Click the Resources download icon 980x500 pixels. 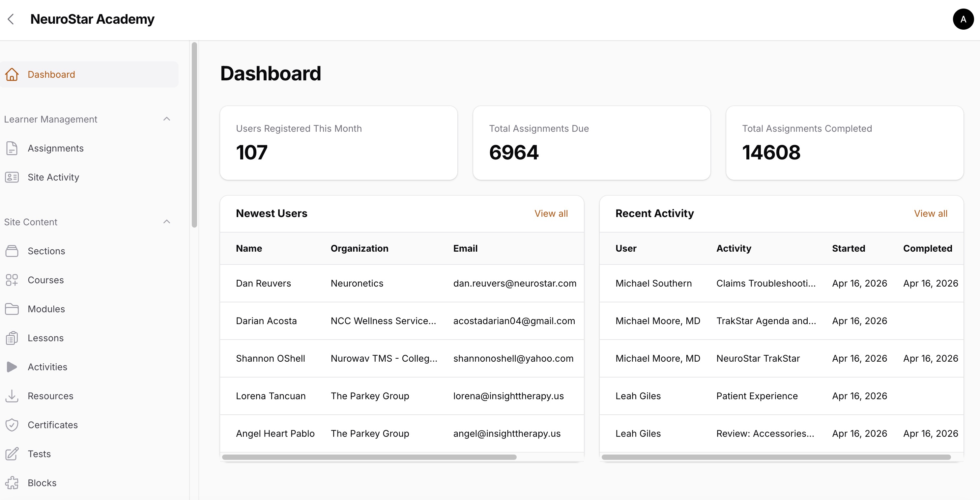tap(12, 396)
